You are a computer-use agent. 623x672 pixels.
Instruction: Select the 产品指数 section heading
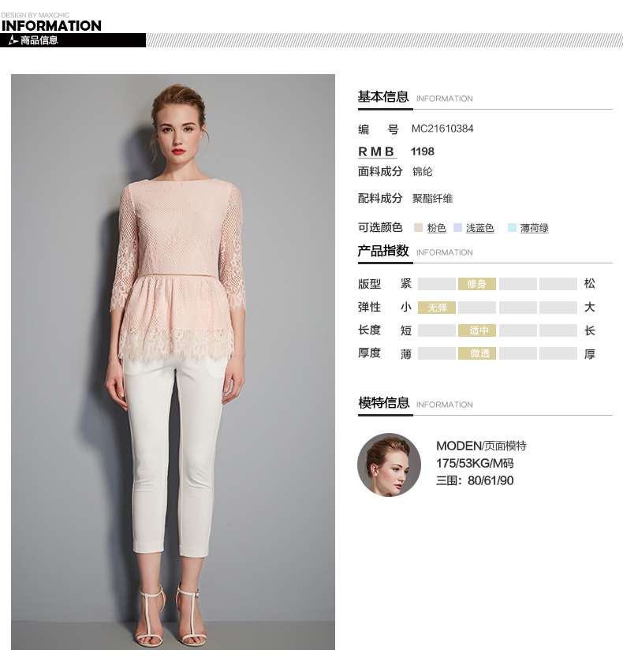tap(383, 251)
